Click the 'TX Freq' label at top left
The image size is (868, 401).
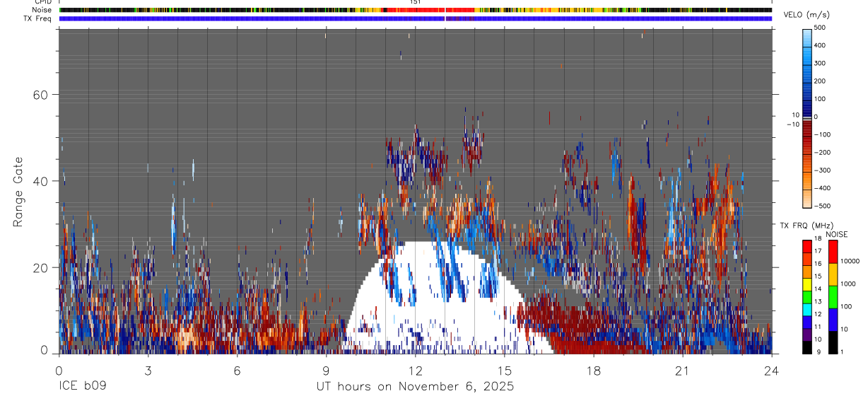point(38,18)
